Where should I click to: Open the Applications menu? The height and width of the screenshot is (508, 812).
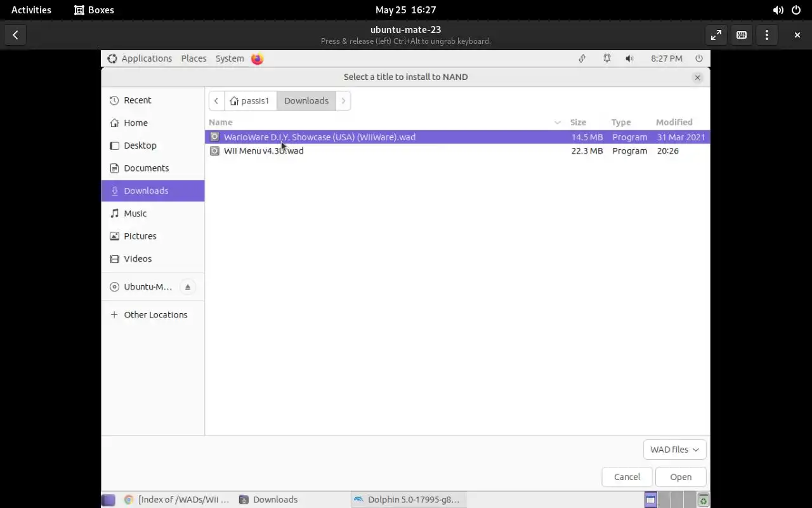point(140,58)
